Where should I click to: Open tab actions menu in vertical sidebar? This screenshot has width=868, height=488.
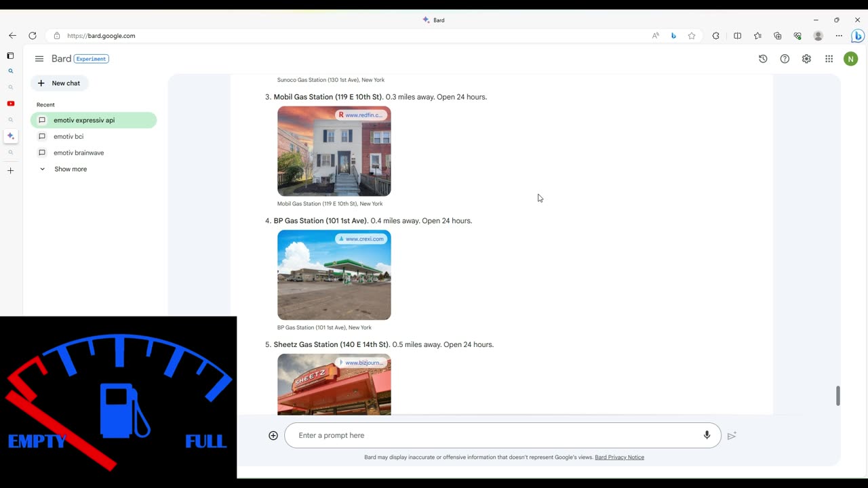coord(10,56)
